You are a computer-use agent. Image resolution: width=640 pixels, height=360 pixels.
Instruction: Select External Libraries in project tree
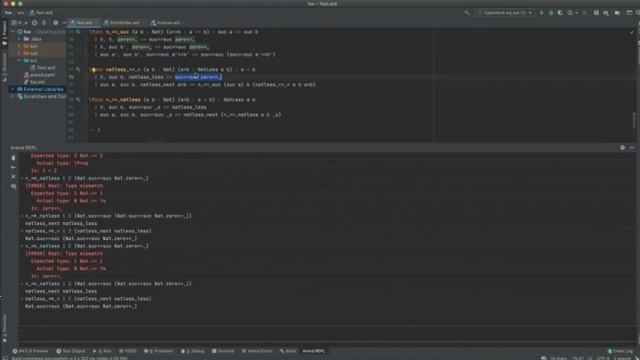(x=40, y=89)
